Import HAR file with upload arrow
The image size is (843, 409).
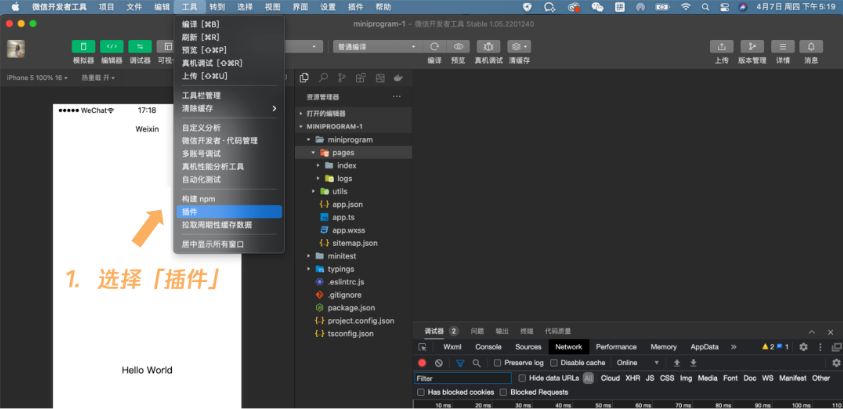click(677, 363)
